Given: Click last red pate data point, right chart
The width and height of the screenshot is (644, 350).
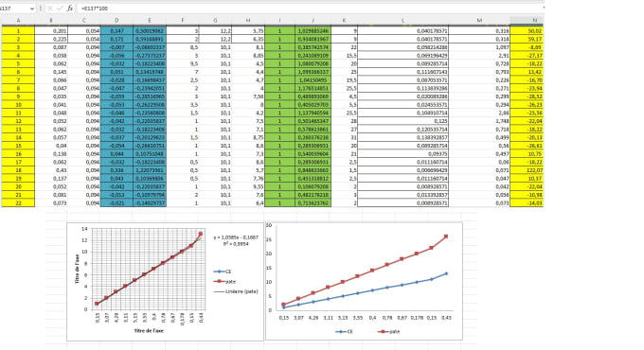Looking at the screenshot, I should pyautogui.click(x=446, y=236).
